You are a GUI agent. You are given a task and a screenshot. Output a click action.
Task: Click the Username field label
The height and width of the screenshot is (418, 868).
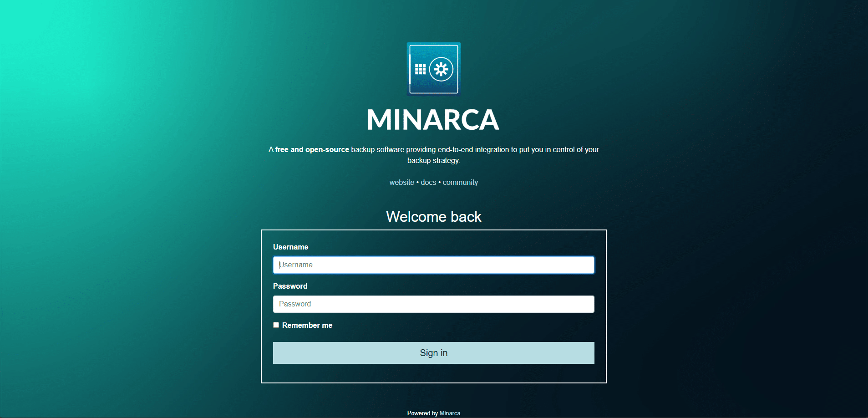click(x=290, y=247)
